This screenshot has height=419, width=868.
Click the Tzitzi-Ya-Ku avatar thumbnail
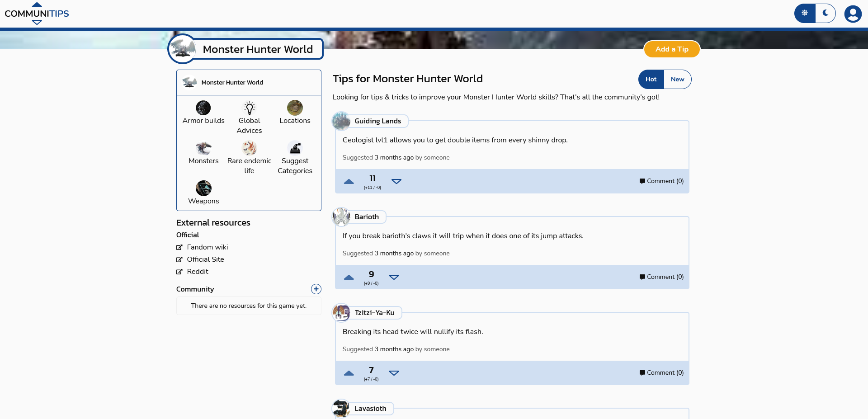(x=341, y=312)
